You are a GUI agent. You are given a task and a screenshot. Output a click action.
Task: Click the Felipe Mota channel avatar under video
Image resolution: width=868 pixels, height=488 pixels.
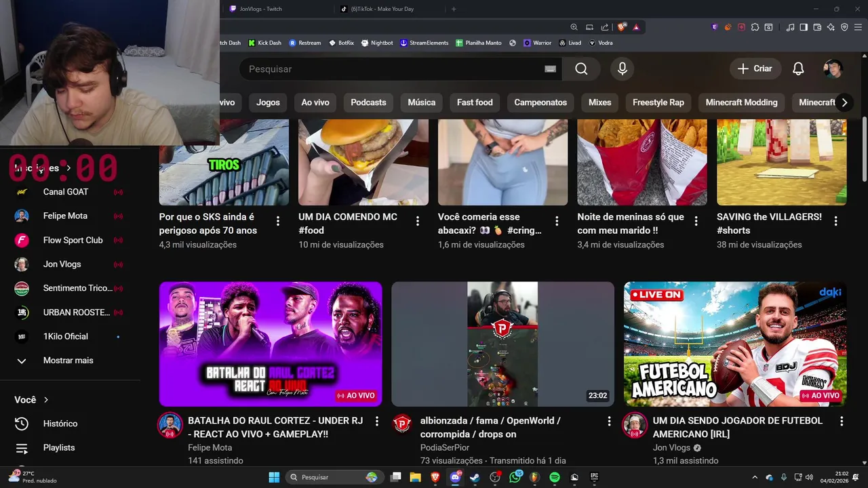(x=170, y=425)
